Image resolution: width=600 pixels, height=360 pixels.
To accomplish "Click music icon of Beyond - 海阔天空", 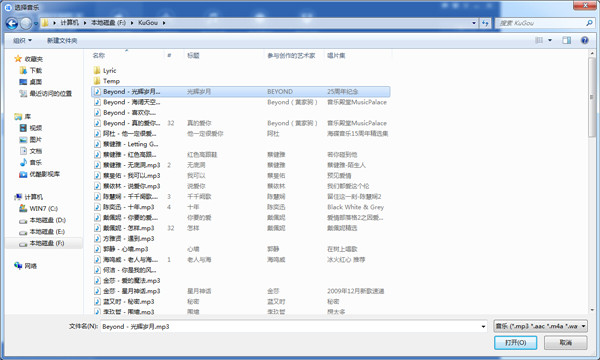I will [x=97, y=102].
